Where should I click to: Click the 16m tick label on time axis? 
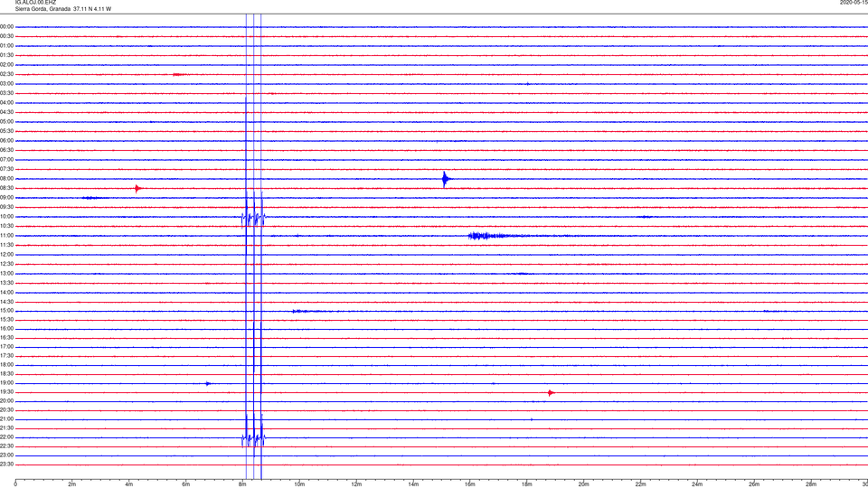click(x=470, y=484)
